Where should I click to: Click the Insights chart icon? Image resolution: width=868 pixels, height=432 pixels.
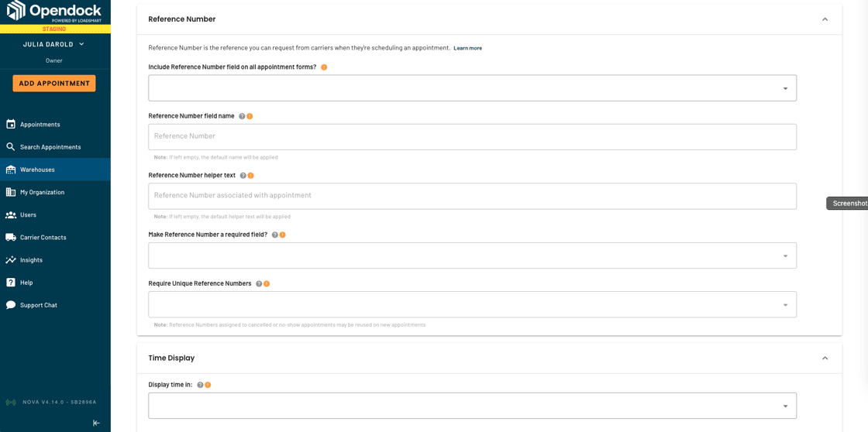click(x=11, y=260)
